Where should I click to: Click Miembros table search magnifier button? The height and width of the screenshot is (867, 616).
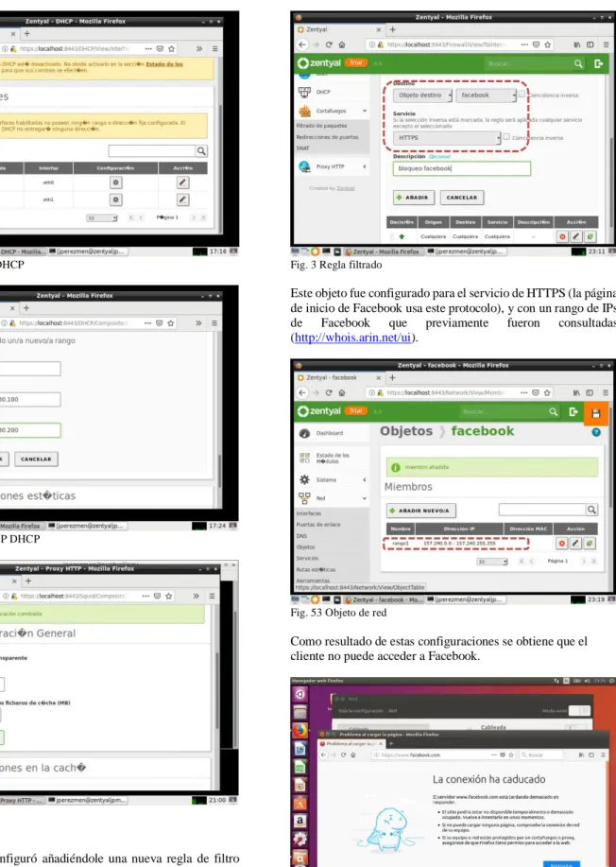pos(591,510)
